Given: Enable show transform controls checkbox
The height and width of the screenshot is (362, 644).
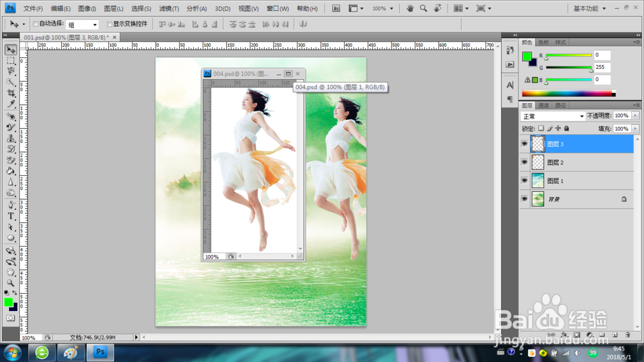Looking at the screenshot, I should coord(109,24).
